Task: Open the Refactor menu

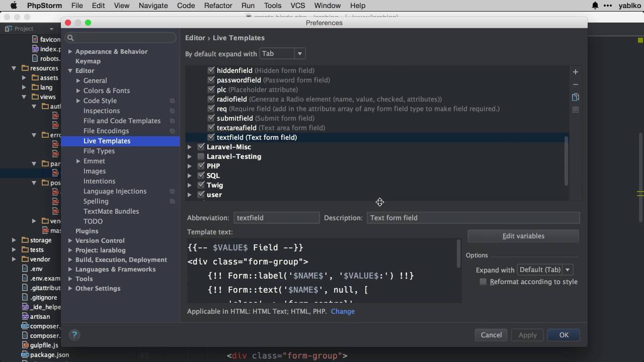Action: pyautogui.click(x=218, y=6)
